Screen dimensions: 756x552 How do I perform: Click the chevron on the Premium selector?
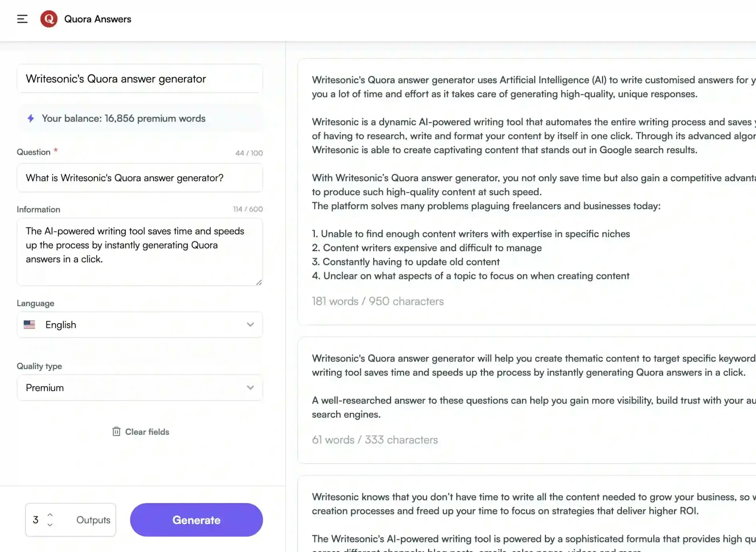(x=250, y=388)
